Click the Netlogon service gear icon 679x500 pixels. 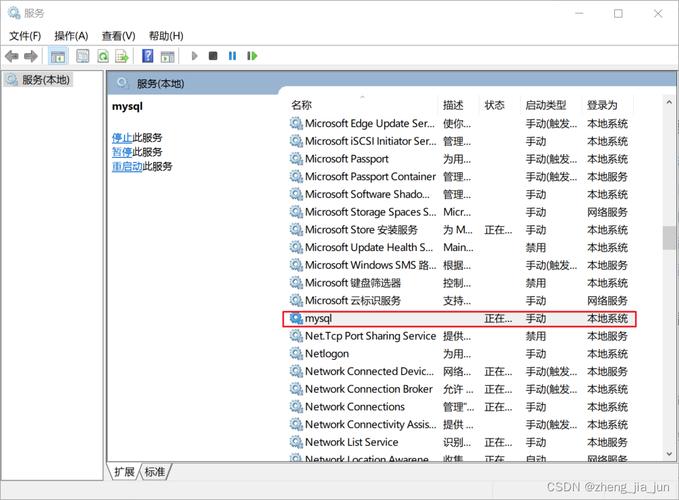[296, 354]
